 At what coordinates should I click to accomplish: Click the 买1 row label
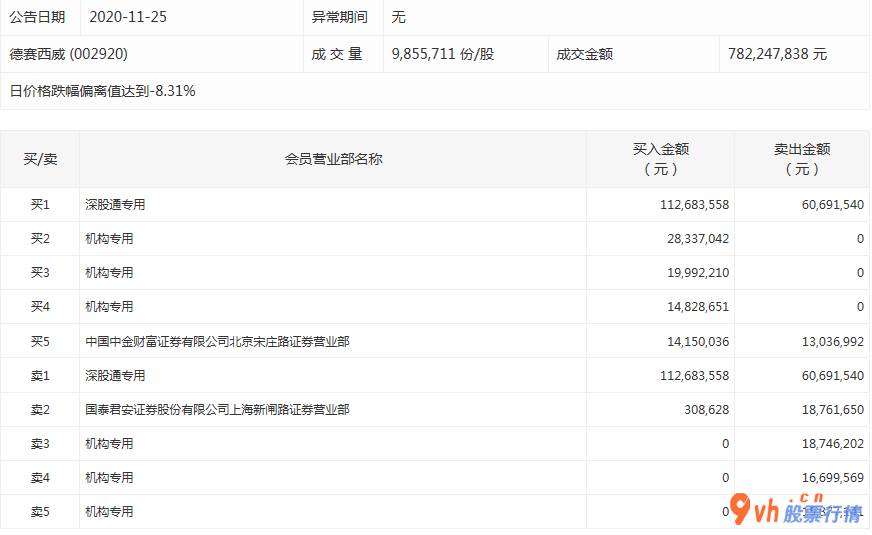(x=40, y=205)
